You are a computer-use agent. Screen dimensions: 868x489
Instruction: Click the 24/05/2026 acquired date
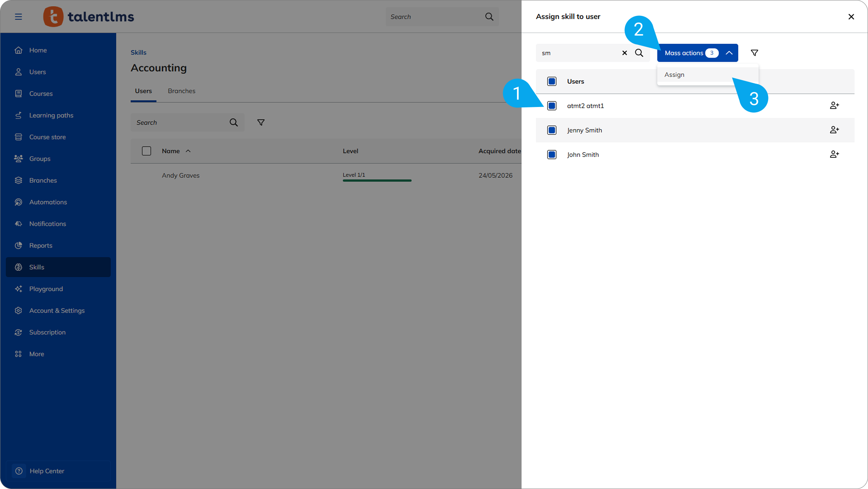495,175
